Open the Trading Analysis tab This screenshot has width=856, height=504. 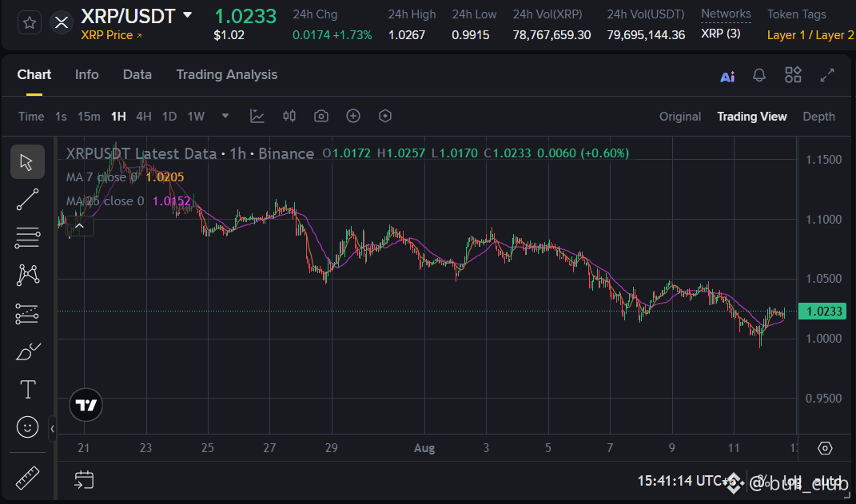pyautogui.click(x=226, y=75)
